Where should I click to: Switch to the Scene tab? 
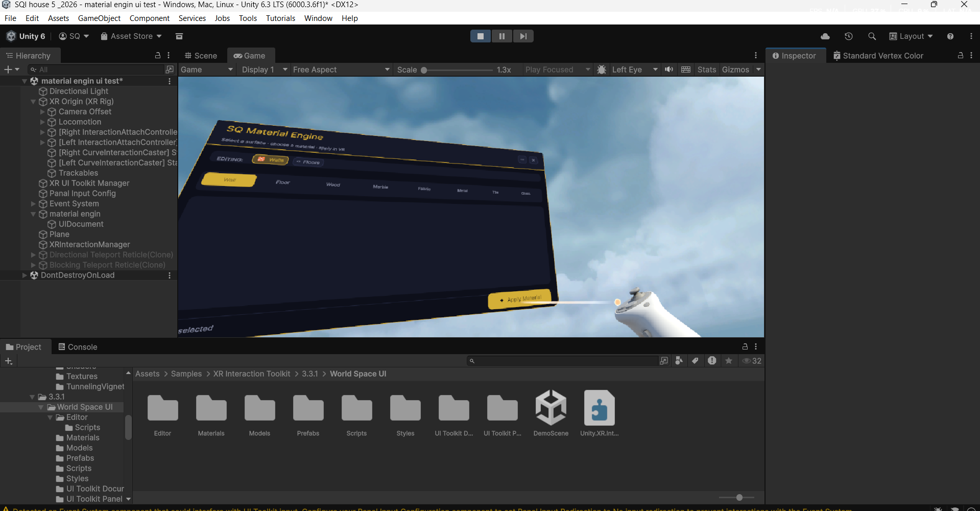201,56
